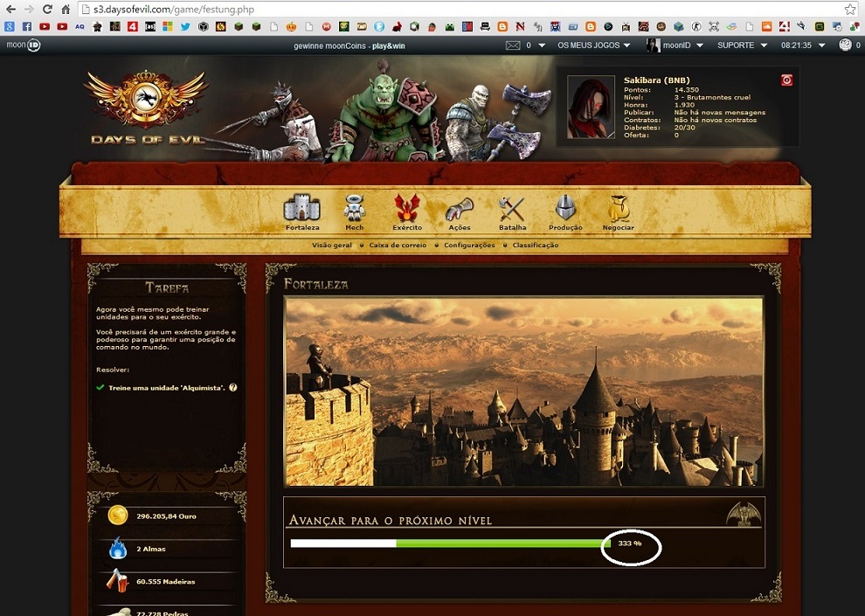Open the Caixa de correio submenu item
865x616 pixels.
[x=398, y=246]
